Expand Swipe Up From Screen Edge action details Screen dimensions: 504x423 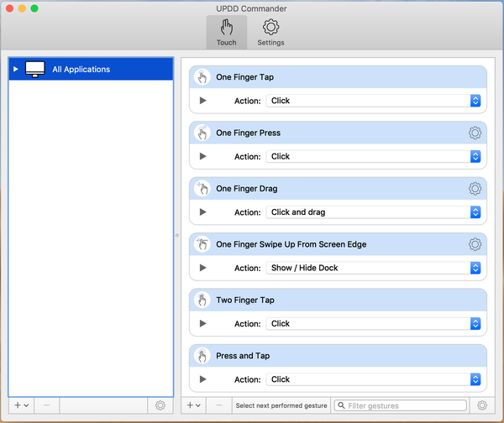[202, 268]
